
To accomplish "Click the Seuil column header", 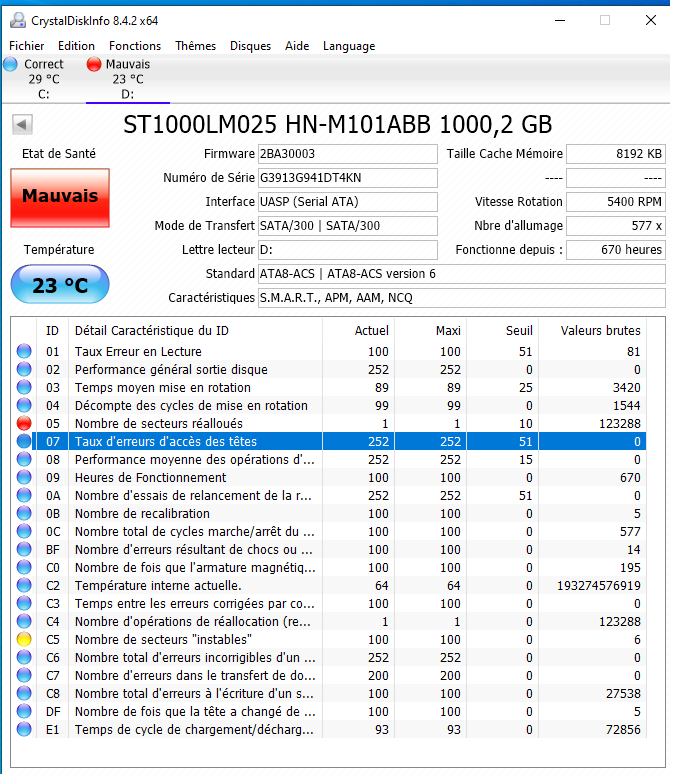I will [x=503, y=331].
